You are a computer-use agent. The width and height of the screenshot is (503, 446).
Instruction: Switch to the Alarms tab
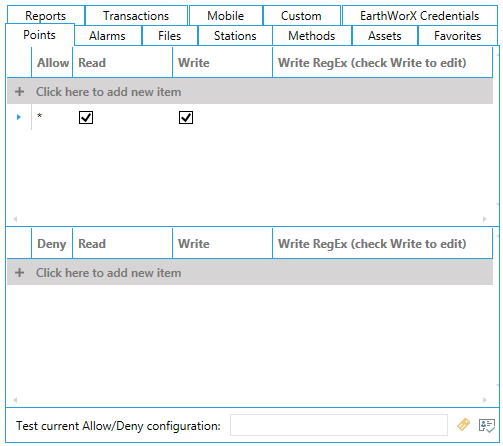click(107, 36)
